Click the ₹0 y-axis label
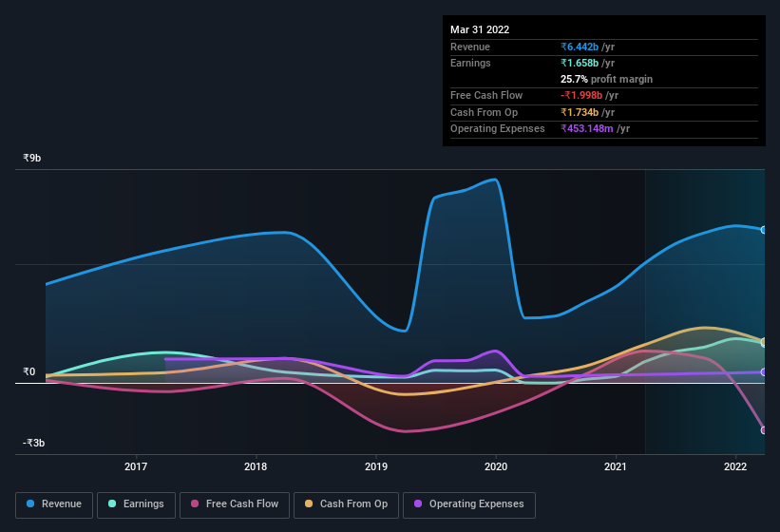Image resolution: width=780 pixels, height=532 pixels. click(29, 371)
